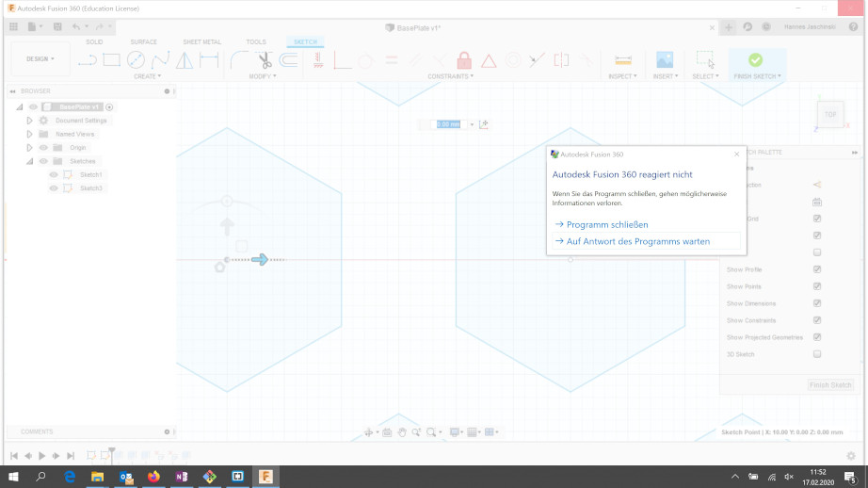Open the INSPECT dropdown menu
The image size is (868, 488).
point(623,76)
